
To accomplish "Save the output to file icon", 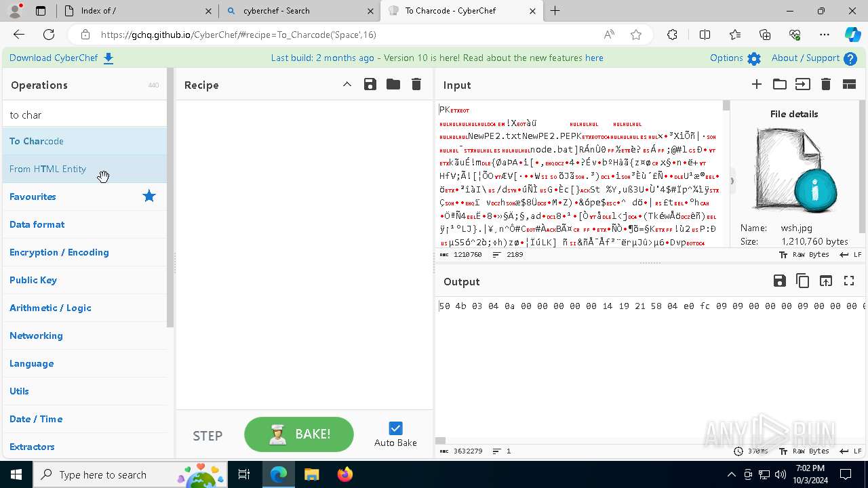I will pos(780,281).
